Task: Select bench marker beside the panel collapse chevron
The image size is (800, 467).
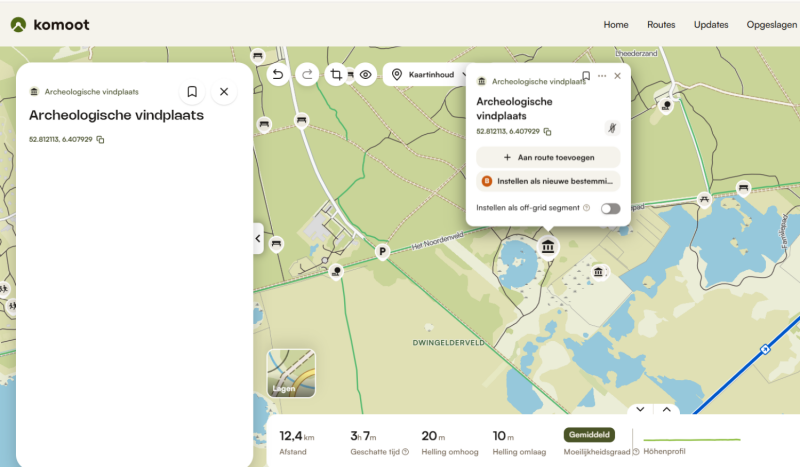Action: (x=276, y=243)
